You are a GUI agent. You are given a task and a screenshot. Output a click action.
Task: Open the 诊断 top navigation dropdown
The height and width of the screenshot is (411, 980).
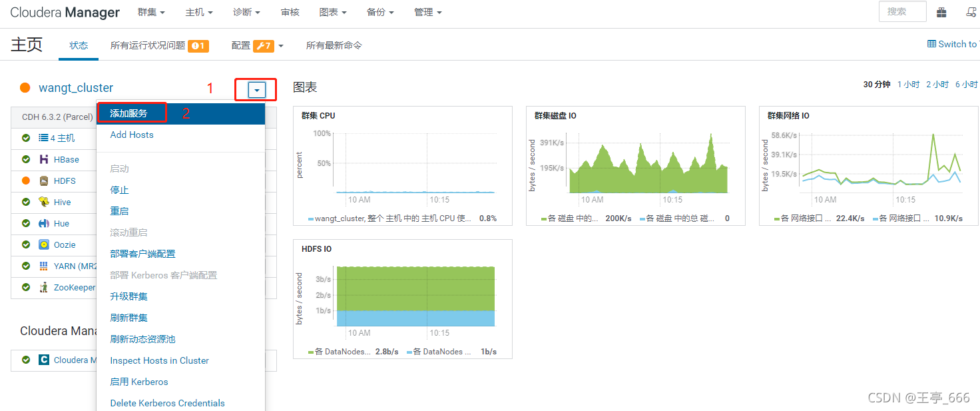[x=247, y=12]
